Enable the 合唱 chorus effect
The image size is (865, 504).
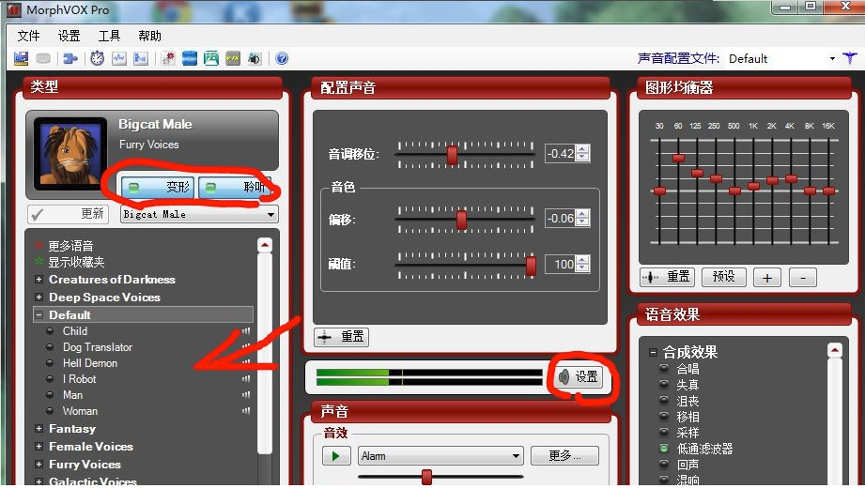click(x=664, y=369)
